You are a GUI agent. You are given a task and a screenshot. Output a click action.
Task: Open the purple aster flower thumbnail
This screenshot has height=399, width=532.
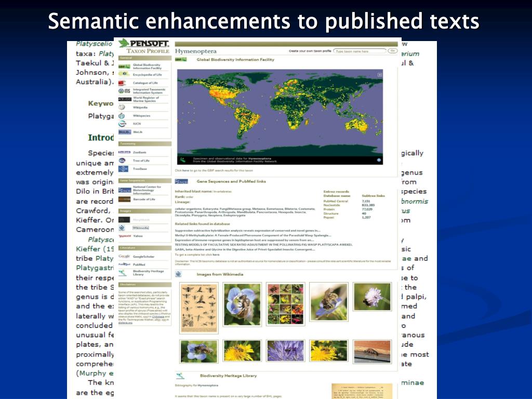285,351
